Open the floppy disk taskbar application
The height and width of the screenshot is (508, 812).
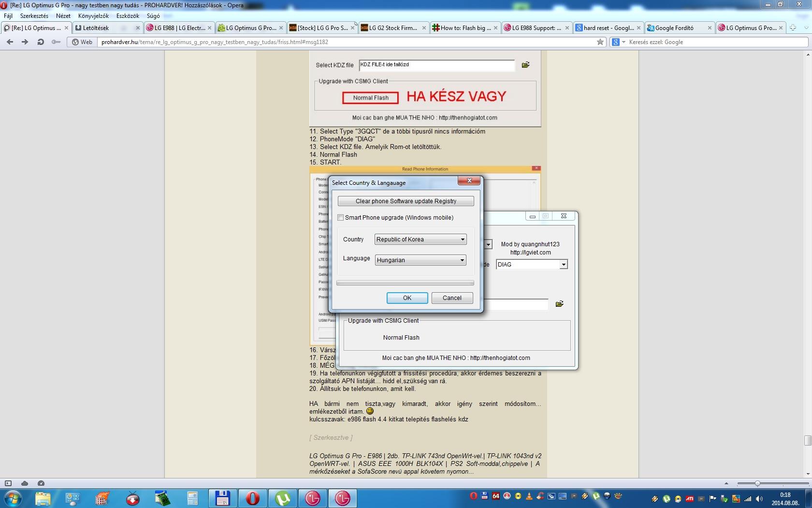pyautogui.click(x=222, y=498)
